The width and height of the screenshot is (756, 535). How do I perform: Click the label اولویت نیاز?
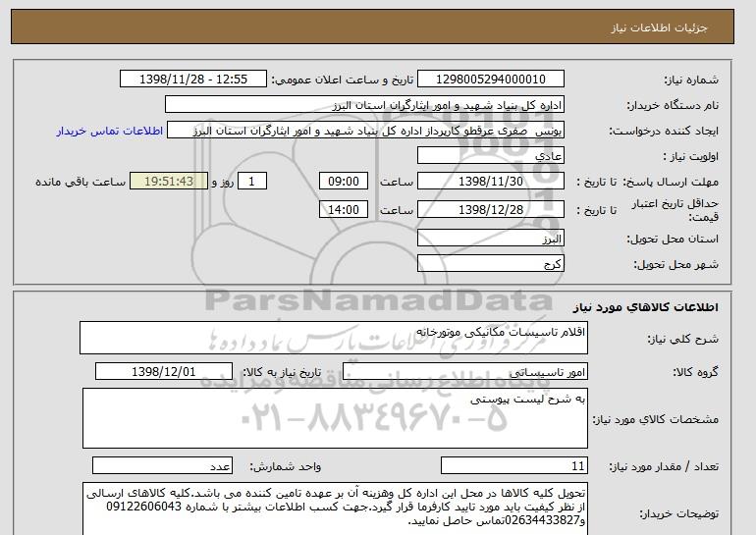690,157
